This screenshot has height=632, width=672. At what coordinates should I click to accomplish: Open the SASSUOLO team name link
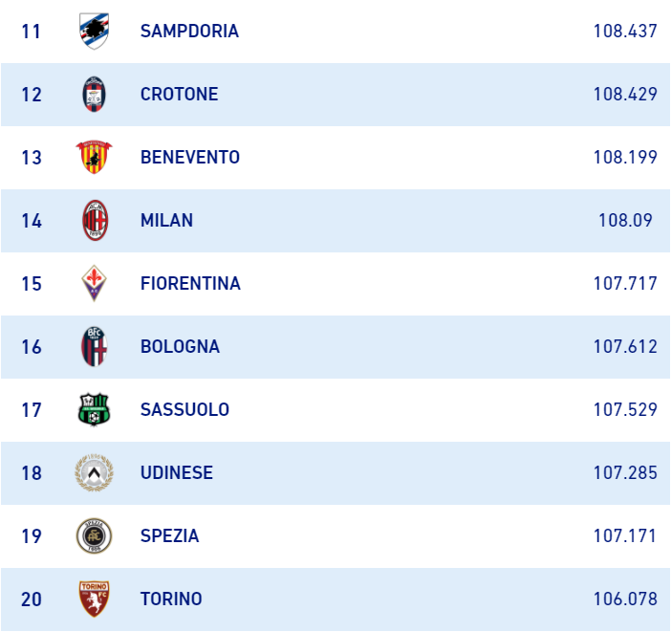(184, 410)
